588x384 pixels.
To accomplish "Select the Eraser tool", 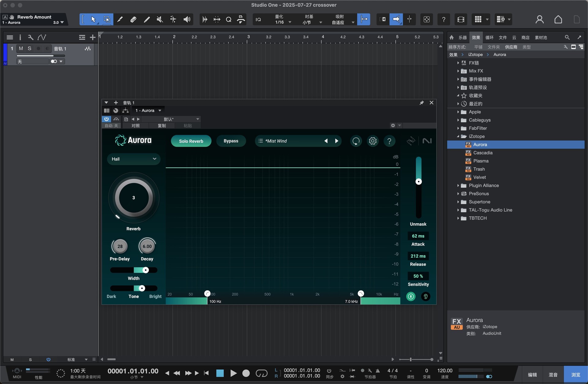I will tap(133, 20).
